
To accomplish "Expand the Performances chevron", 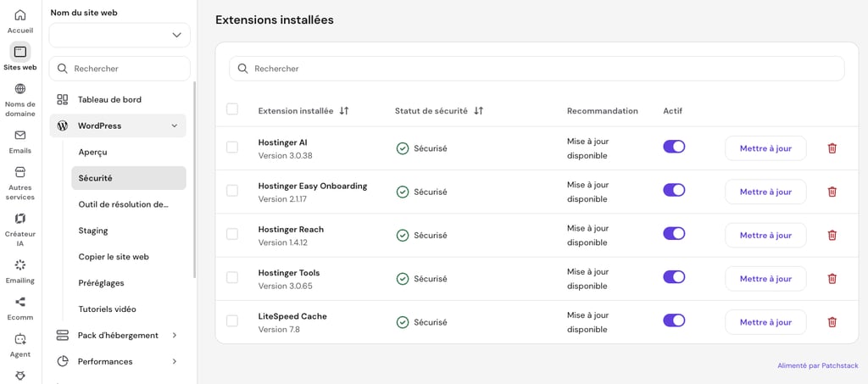I will [175, 361].
